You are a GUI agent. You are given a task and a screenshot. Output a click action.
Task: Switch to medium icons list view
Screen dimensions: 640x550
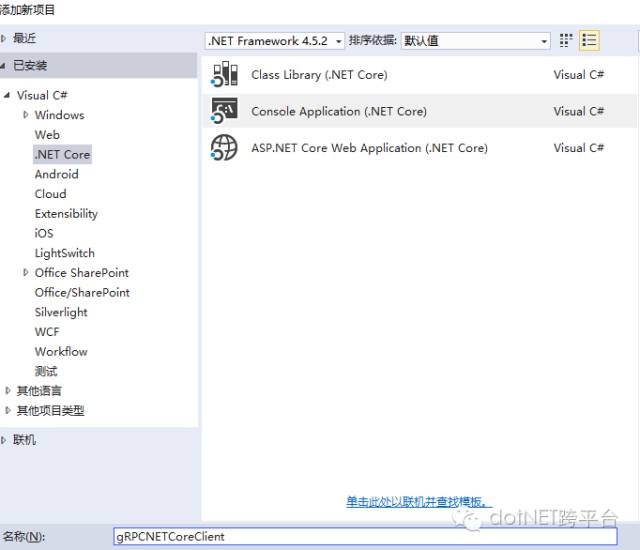click(x=589, y=40)
